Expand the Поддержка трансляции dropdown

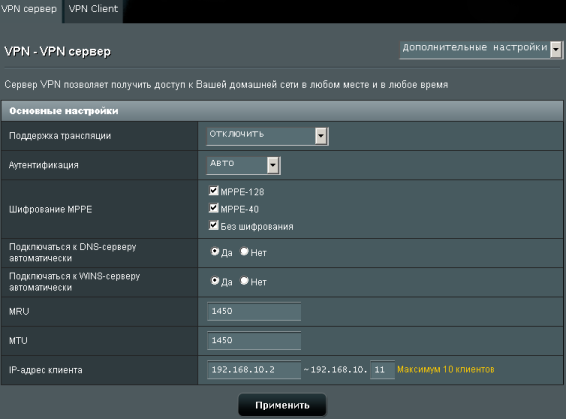267,136
